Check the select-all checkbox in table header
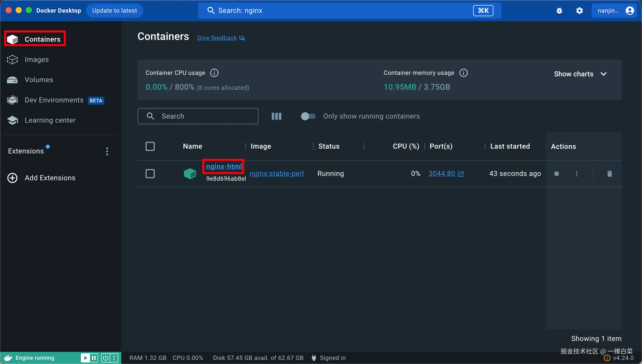Screen dimensions: 642x364 tap(150, 146)
